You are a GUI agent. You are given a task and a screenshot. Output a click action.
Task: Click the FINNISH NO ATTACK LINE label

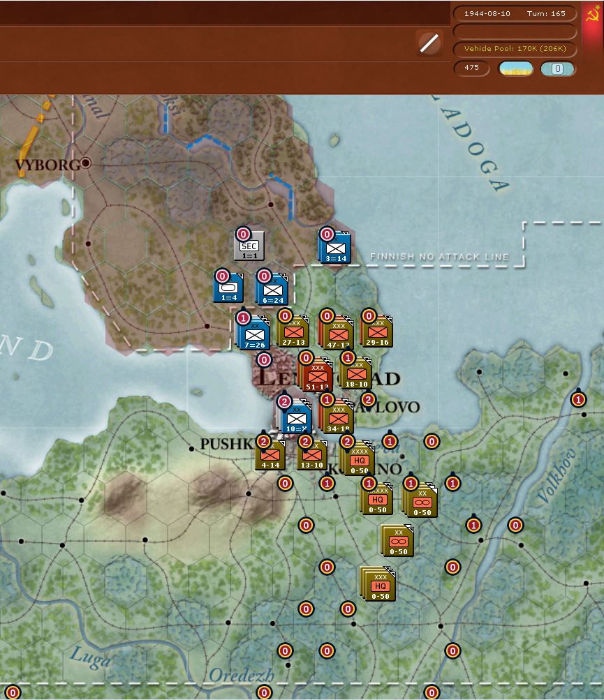click(439, 257)
